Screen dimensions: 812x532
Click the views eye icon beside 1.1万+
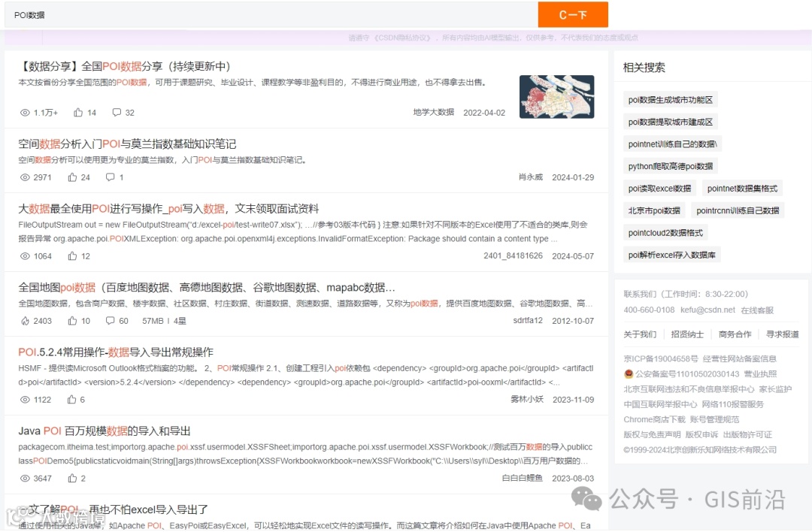click(25, 112)
